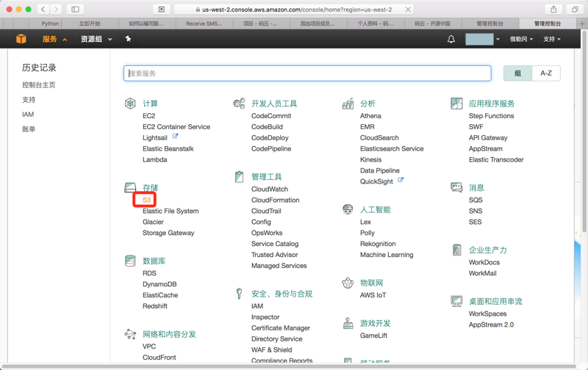Open 支持 in history list
Image resolution: width=588 pixels, height=370 pixels.
[29, 100]
